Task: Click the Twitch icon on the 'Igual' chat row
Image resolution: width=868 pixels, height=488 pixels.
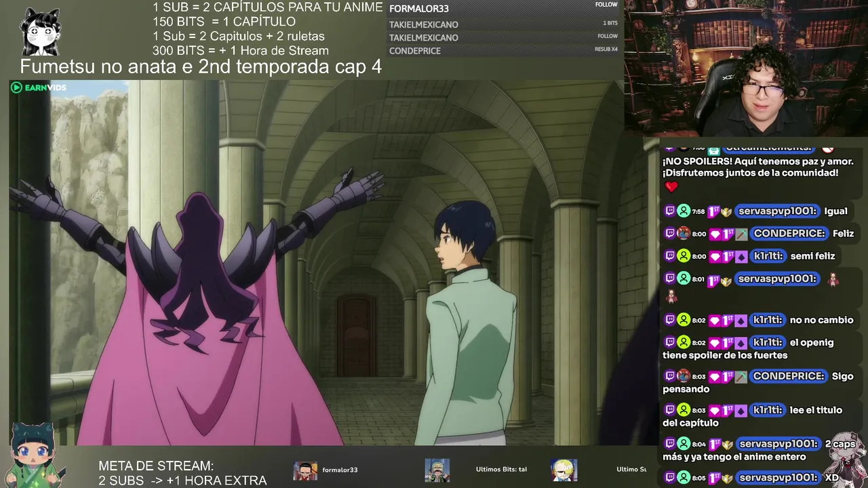Action: [x=669, y=211]
